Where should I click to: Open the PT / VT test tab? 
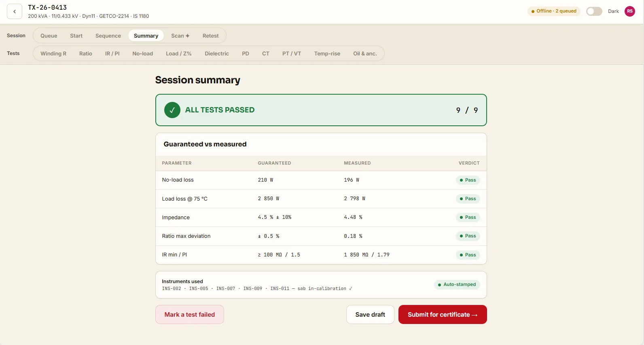[x=292, y=53]
